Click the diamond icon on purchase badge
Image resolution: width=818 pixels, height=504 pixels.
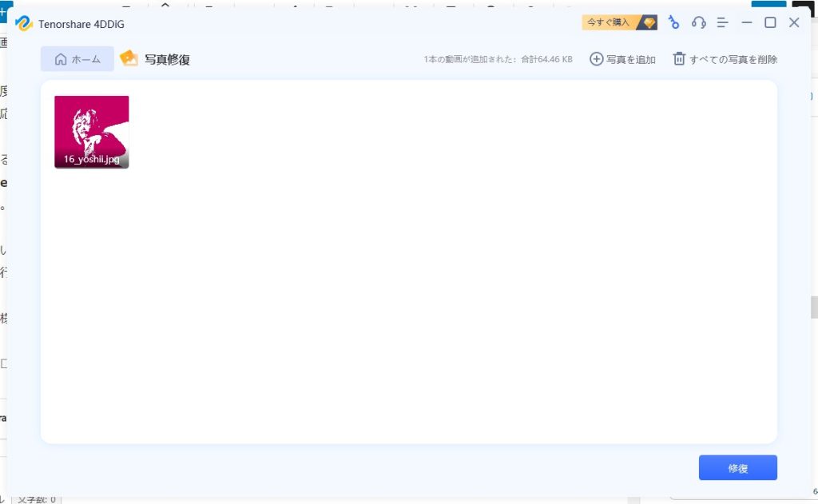(649, 22)
